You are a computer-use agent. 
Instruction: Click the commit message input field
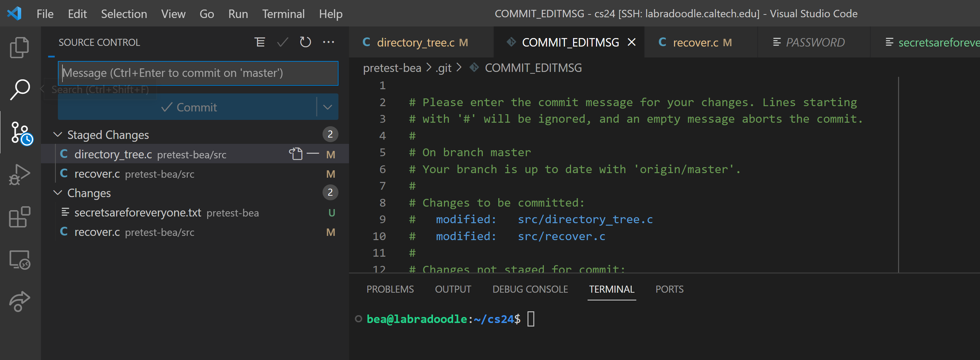[198, 73]
